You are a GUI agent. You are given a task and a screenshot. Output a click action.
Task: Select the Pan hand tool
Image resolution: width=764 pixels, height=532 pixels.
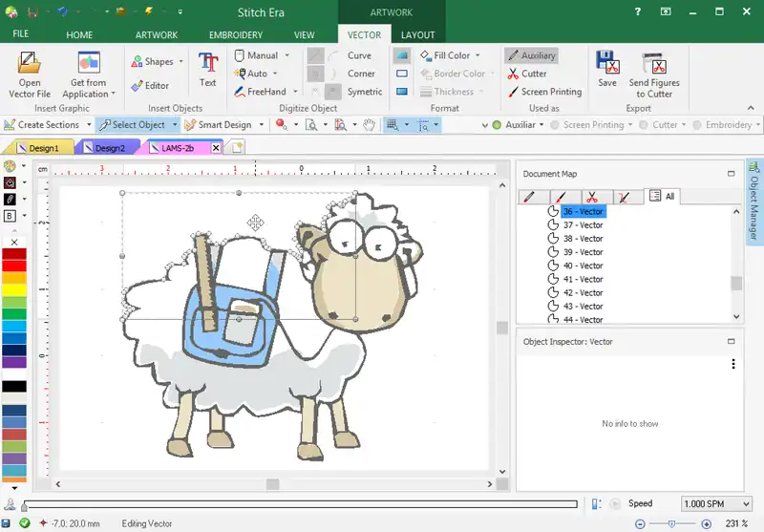pyautogui.click(x=369, y=125)
